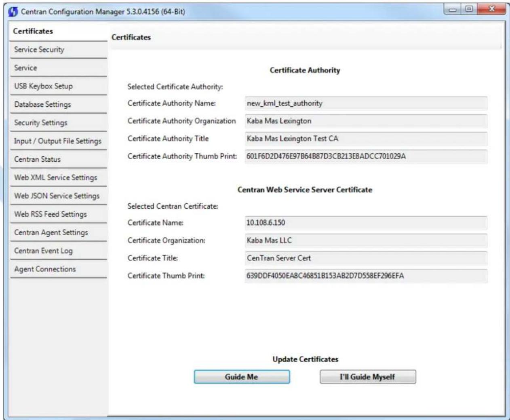The height and width of the screenshot is (420, 510).
Task: Go to the Service settings page
Action: [59, 68]
